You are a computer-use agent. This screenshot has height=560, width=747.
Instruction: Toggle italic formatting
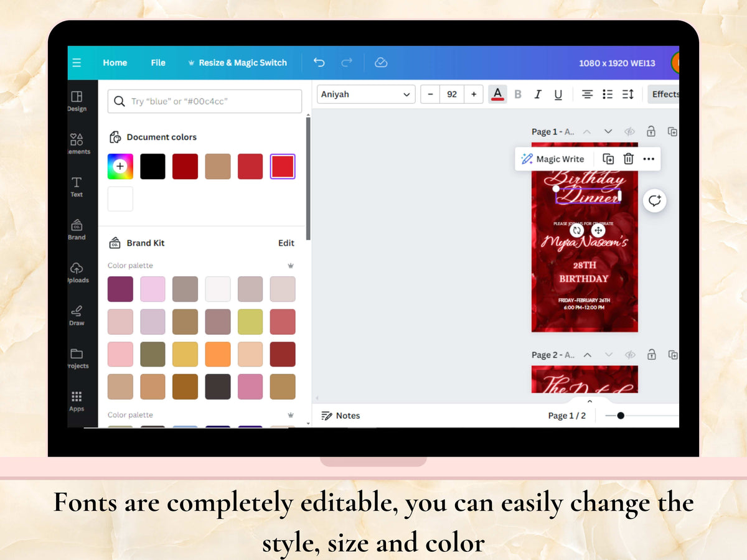538,95
